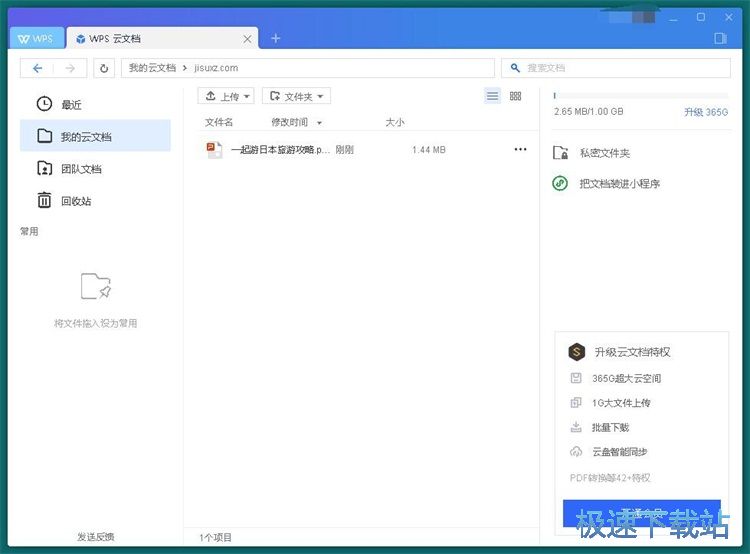Expand the 上传 upload dropdown arrow
This screenshot has width=750, height=554.
pyautogui.click(x=247, y=97)
